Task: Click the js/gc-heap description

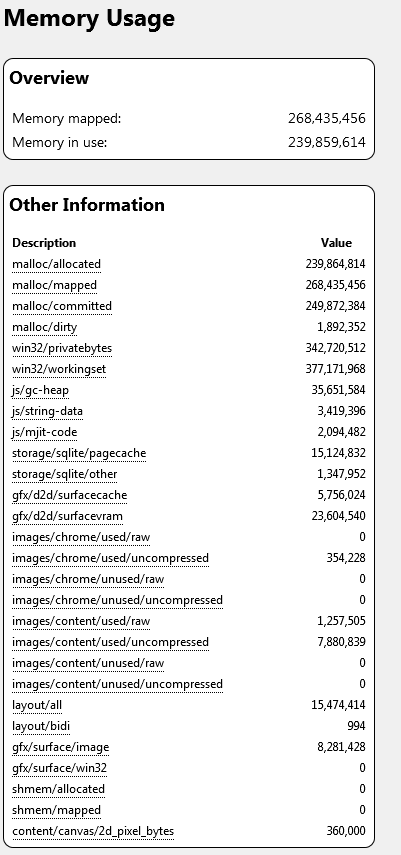Action: [40, 390]
